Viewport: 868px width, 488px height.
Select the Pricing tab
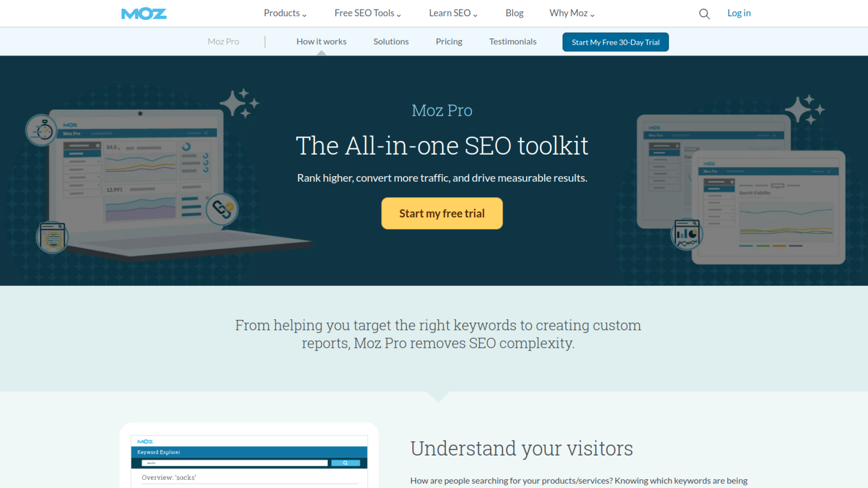(x=449, y=42)
